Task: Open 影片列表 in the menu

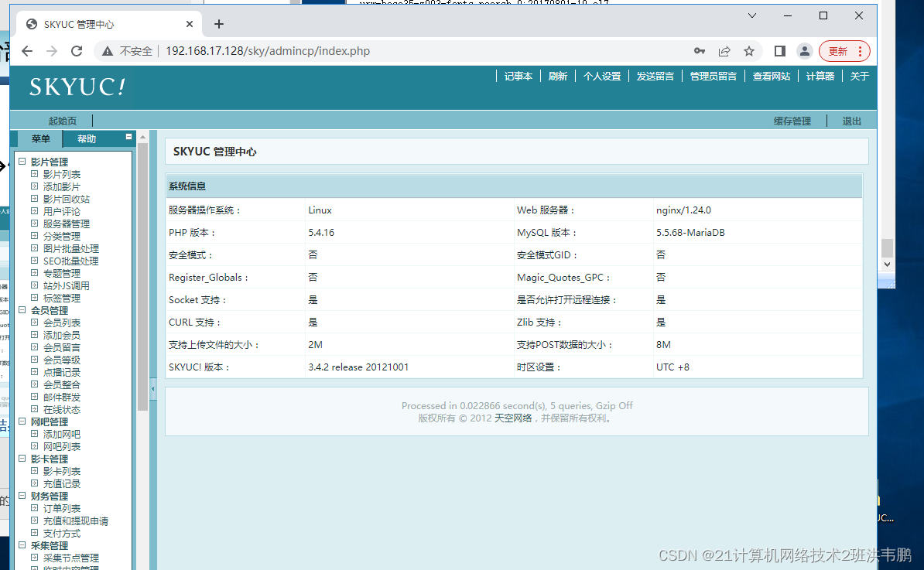Action: 62,174
